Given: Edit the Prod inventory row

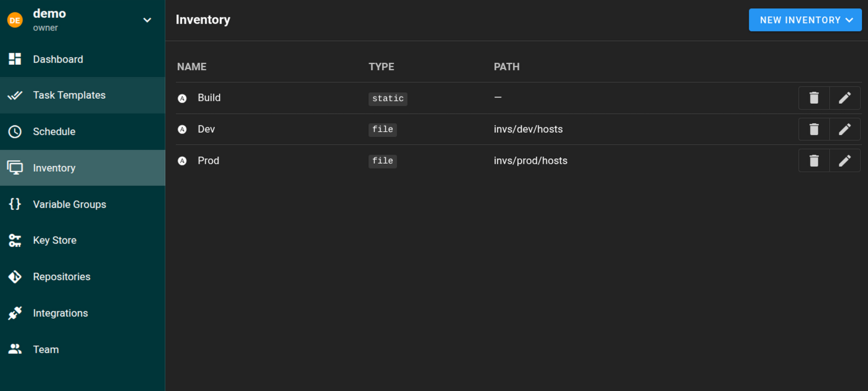Looking at the screenshot, I should (845, 161).
